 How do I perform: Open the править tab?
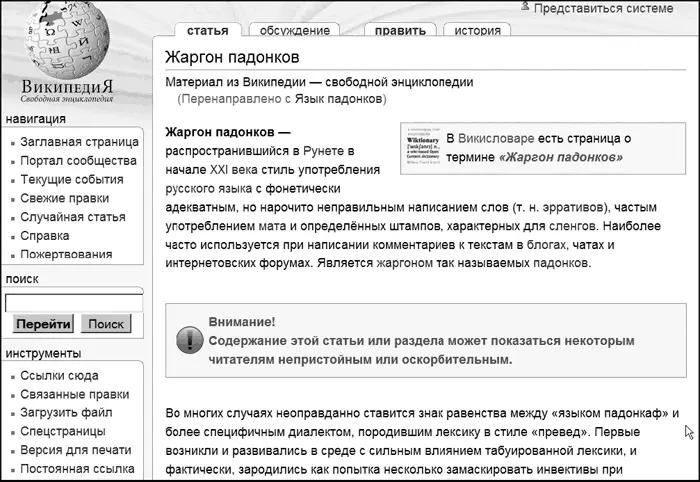[x=400, y=30]
